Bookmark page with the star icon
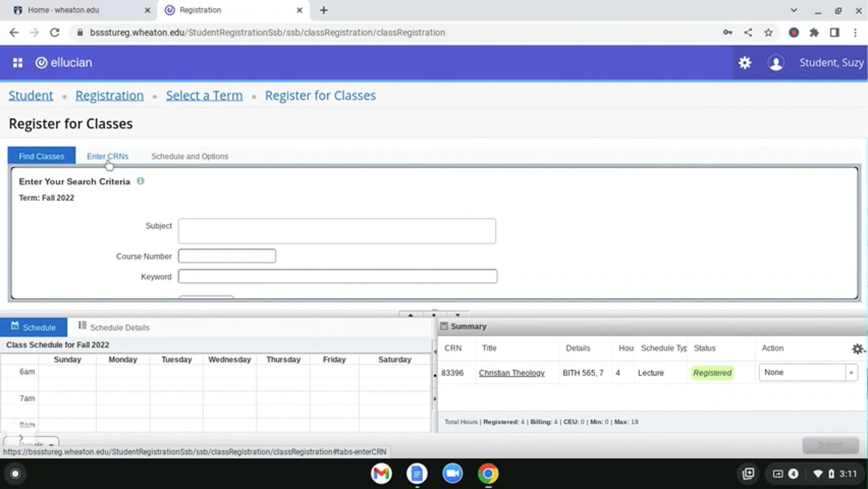Viewport: 868px width, 489px height. (x=768, y=33)
